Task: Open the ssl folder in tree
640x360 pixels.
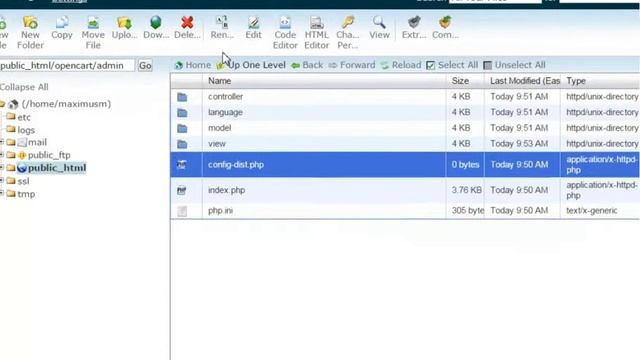Action: pos(23,181)
